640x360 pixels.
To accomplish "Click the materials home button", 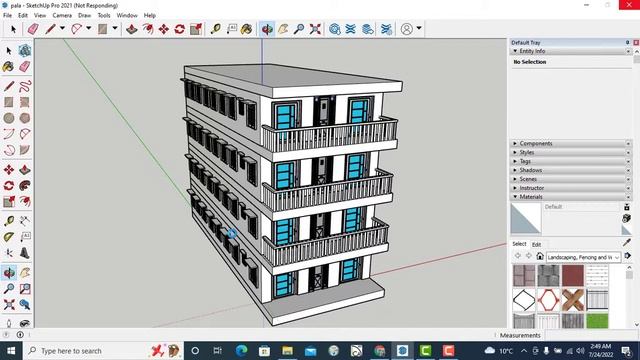I will point(540,256).
